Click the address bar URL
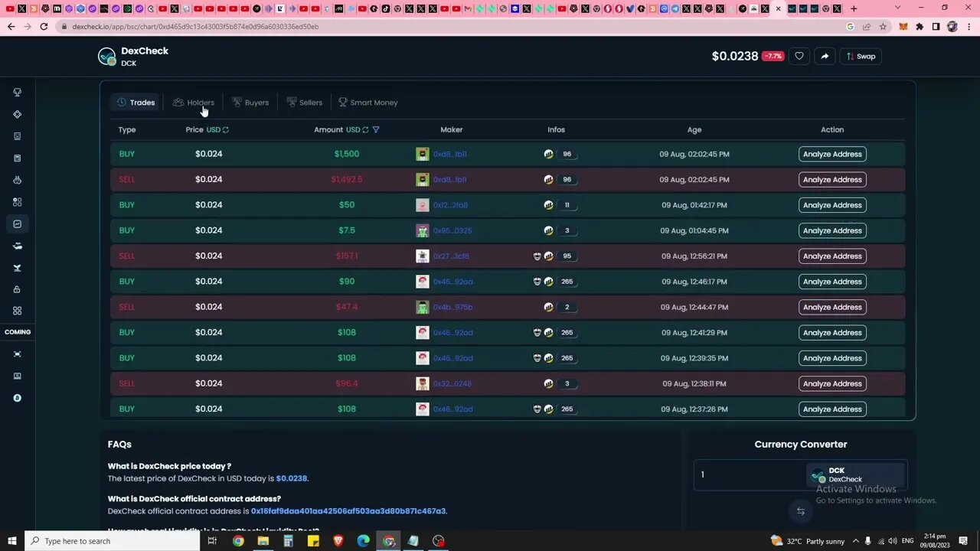 [x=195, y=26]
